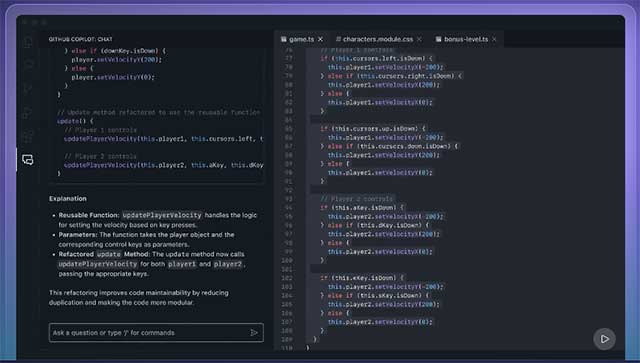Click editor line 93 '// Player 2 controls' comment

357,199
